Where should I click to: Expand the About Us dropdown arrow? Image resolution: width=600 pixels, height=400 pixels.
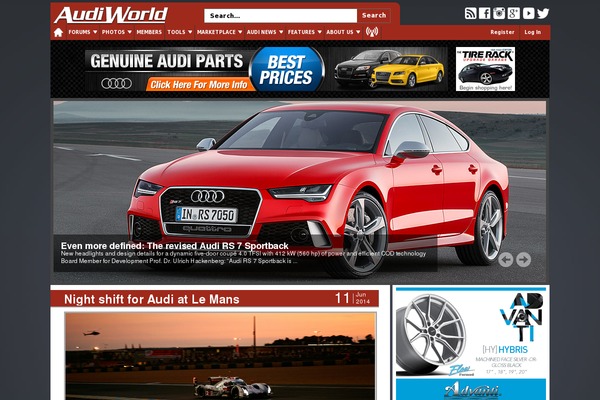click(358, 32)
